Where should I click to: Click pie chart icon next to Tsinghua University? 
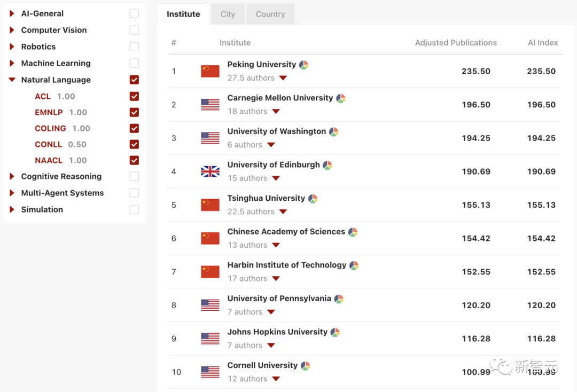pos(313,199)
